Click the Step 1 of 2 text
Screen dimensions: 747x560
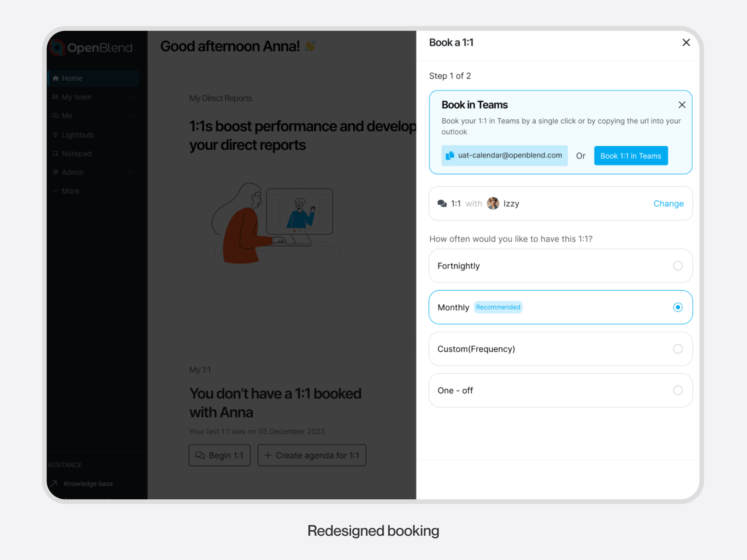pyautogui.click(x=450, y=76)
